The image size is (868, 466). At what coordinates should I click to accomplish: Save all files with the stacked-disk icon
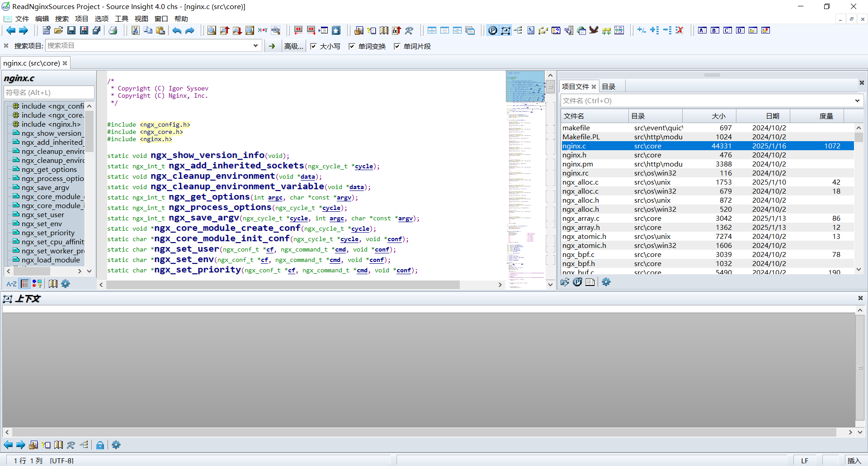pos(97,30)
